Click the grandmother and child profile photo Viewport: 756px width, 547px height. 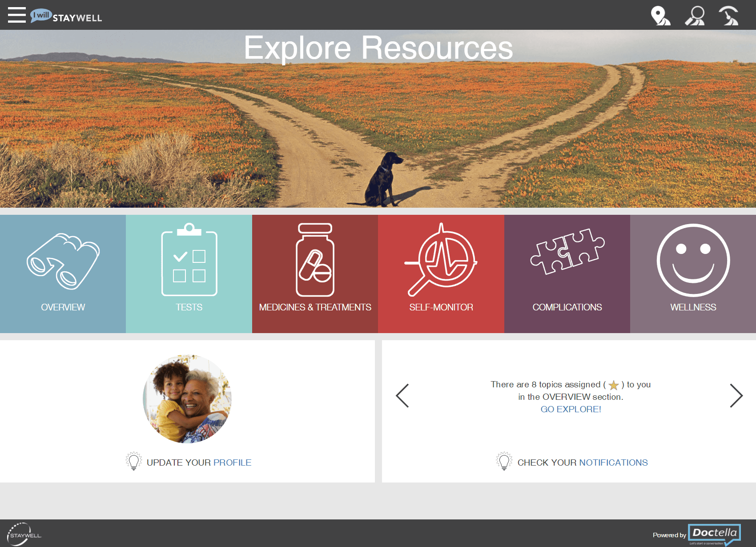187,399
